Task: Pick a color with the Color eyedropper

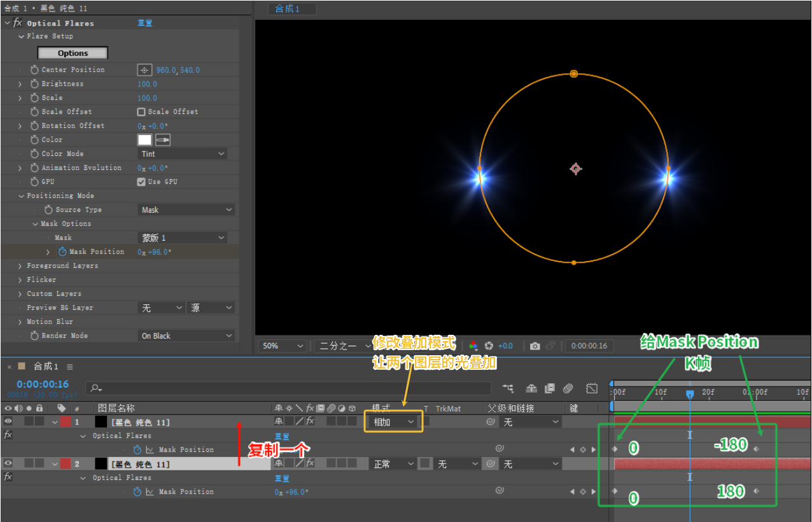Action: 163,139
